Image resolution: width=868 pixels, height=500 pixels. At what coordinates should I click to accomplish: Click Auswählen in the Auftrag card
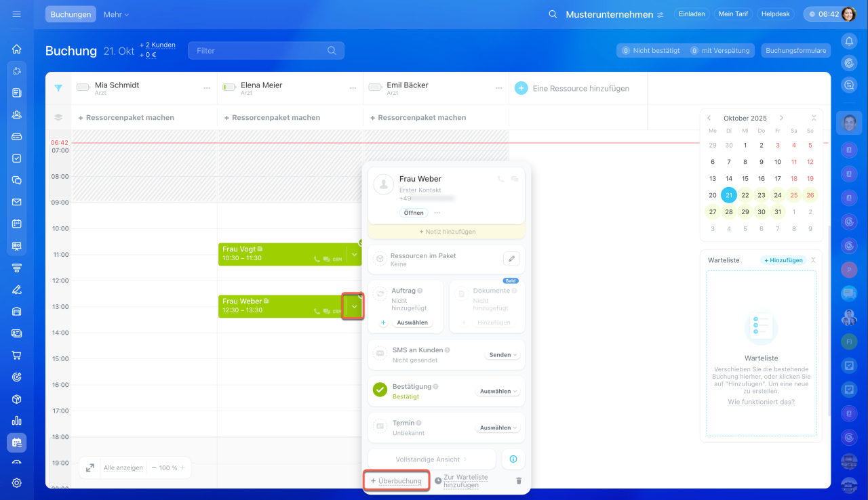412,322
